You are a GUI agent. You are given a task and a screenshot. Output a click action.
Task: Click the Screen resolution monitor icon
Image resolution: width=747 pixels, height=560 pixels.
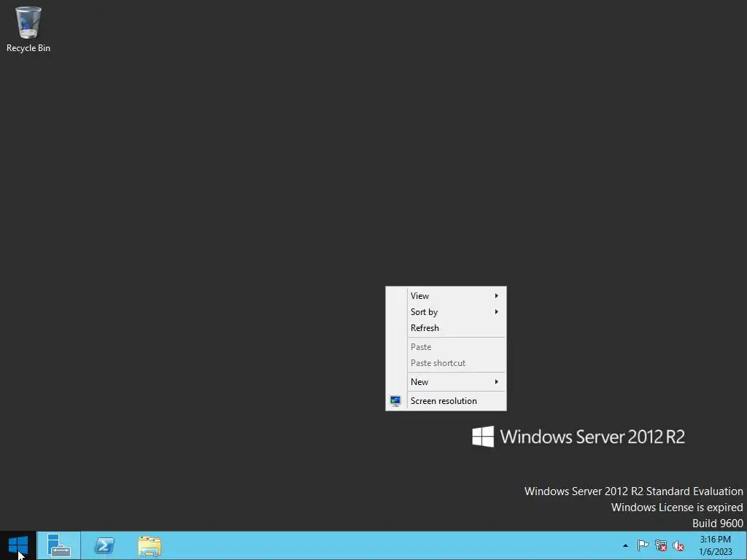coord(395,401)
